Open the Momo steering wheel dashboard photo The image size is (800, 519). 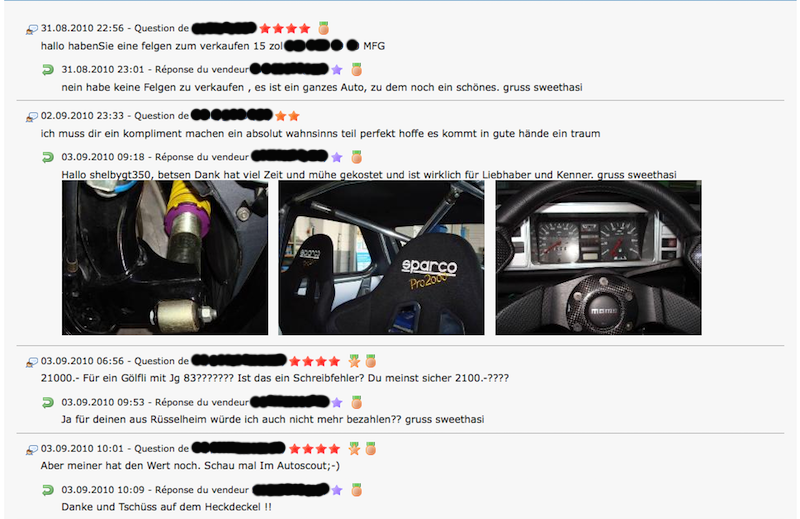click(x=598, y=258)
